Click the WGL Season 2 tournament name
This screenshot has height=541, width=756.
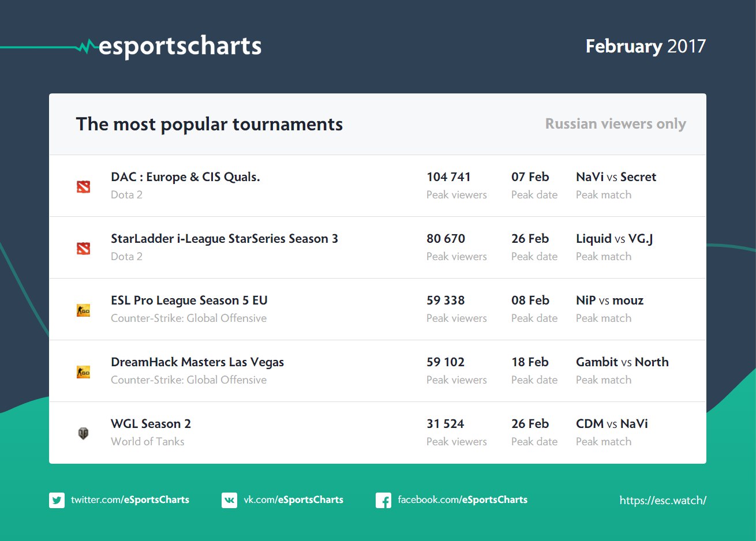tap(151, 424)
